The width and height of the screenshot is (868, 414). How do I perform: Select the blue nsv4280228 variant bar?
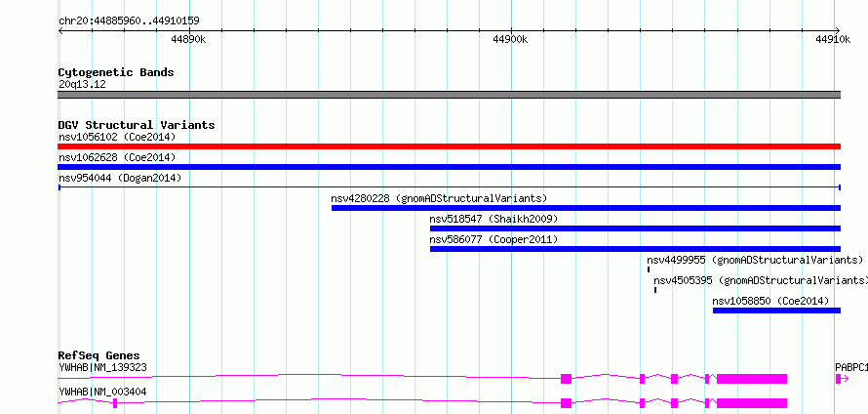point(586,208)
